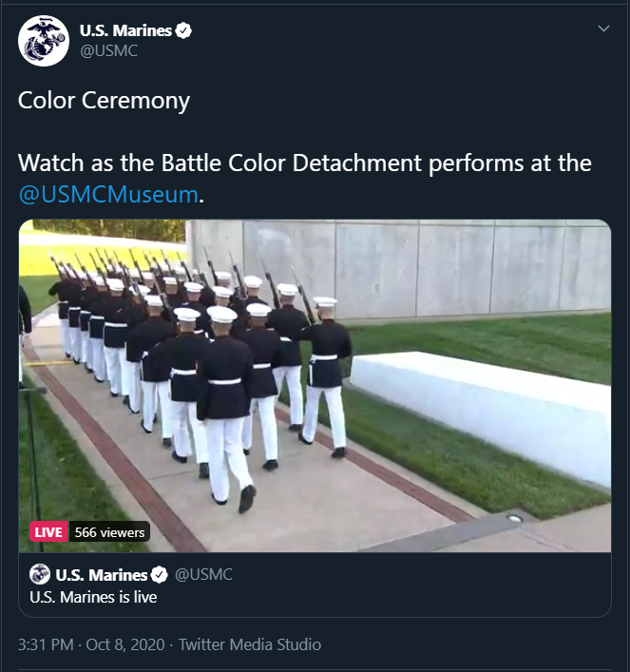630x672 pixels.
Task: Open the 3:31 PM Oct 8, 2020 timestamp
Action: (x=91, y=644)
